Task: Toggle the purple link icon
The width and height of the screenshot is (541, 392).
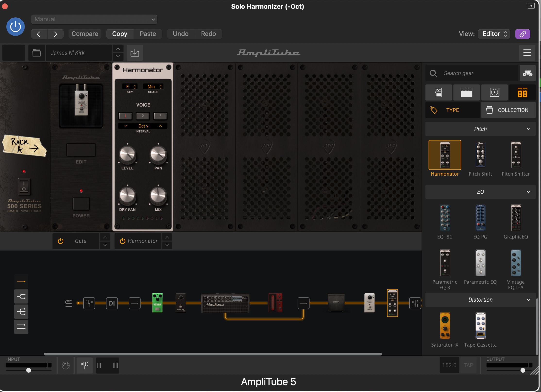Action: pos(523,34)
